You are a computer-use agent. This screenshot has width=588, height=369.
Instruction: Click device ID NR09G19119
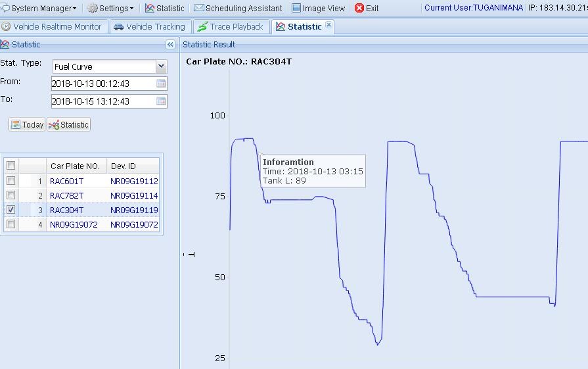134,210
